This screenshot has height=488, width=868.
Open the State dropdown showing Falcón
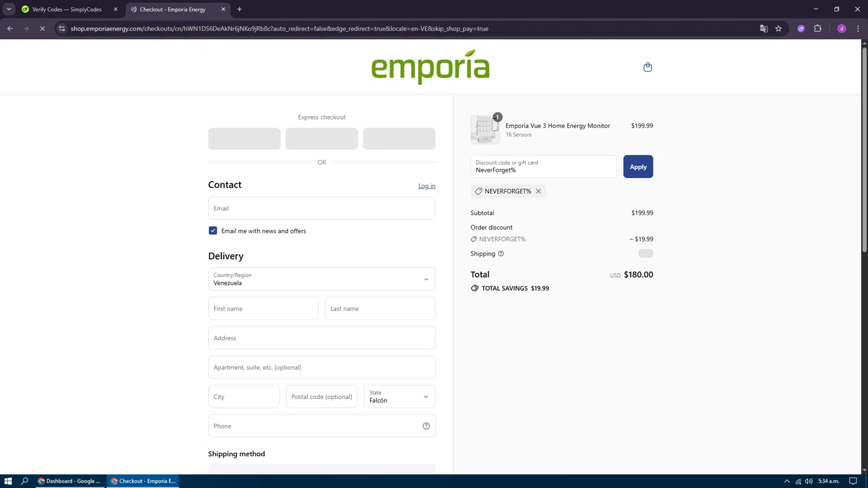point(399,397)
